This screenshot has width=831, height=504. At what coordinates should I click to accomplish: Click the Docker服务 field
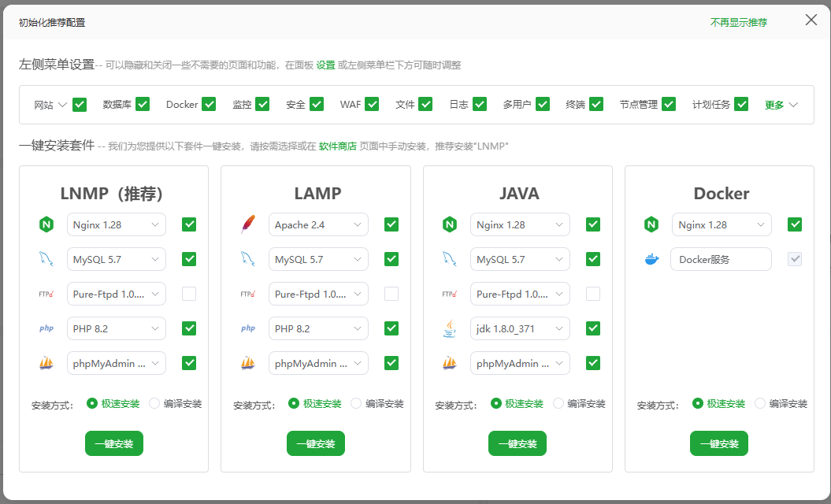(721, 259)
